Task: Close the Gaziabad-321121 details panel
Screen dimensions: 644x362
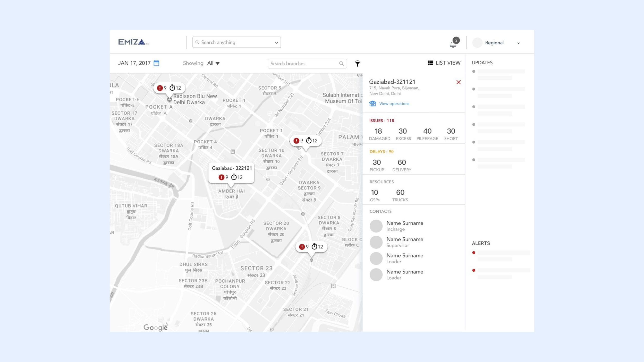Action: pyautogui.click(x=458, y=82)
